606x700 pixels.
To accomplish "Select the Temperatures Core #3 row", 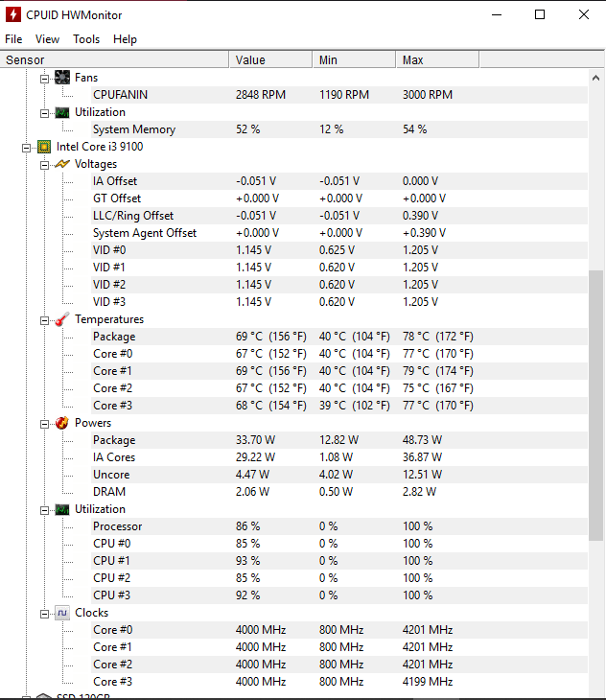I will point(339,406).
